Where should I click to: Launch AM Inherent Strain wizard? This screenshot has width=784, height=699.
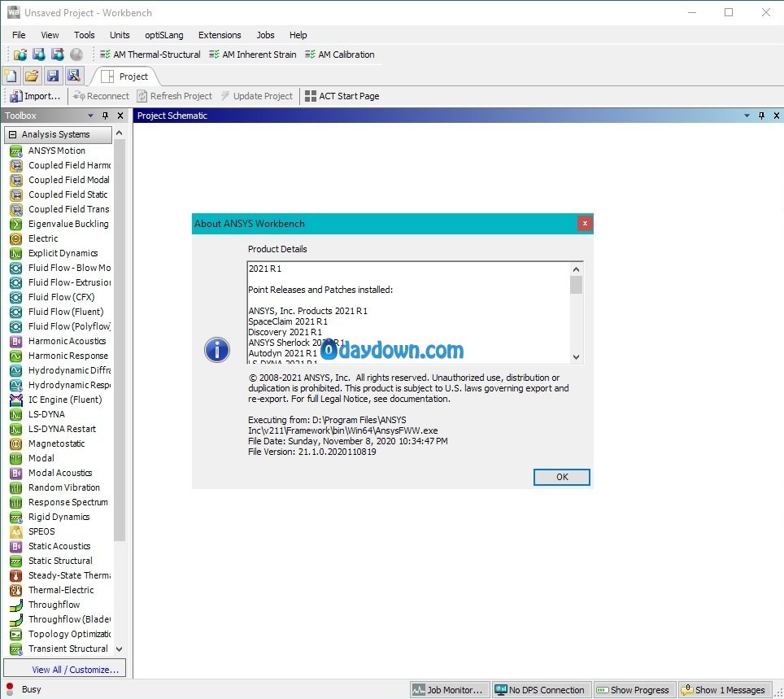click(x=253, y=55)
